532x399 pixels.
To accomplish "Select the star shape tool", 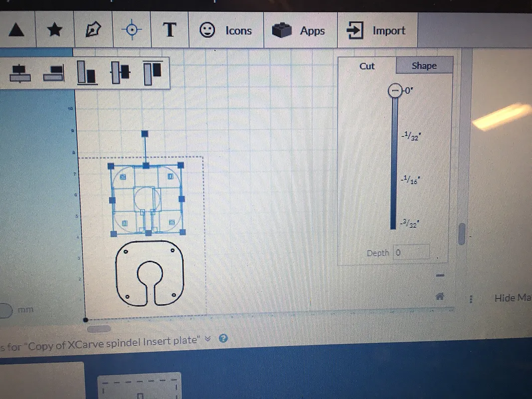I will pos(54,30).
